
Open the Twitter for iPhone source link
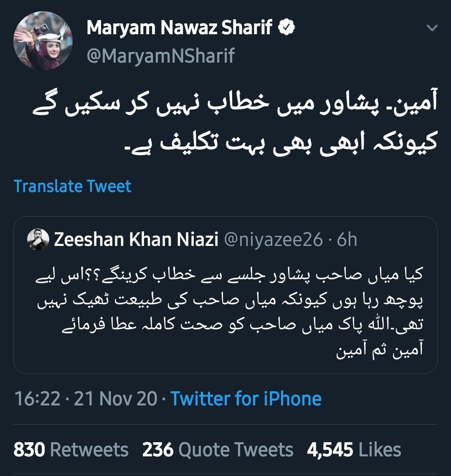coord(246,399)
